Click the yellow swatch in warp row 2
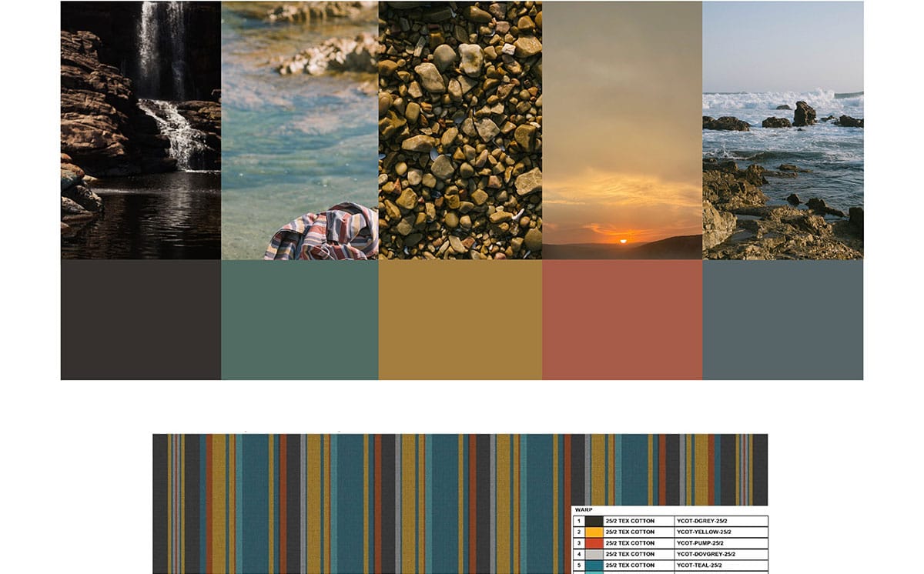 [594, 532]
